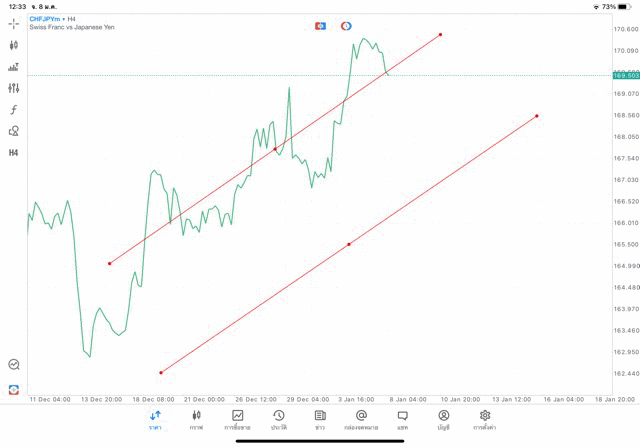The height and width of the screenshot is (447, 640).
Task: Open the mailbox @ icon
Action: 361,419
